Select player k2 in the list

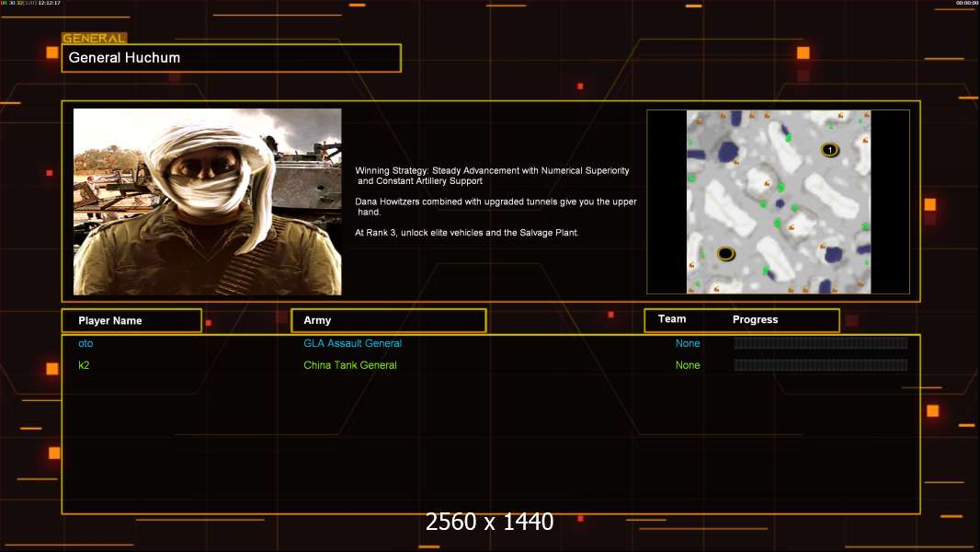84,365
